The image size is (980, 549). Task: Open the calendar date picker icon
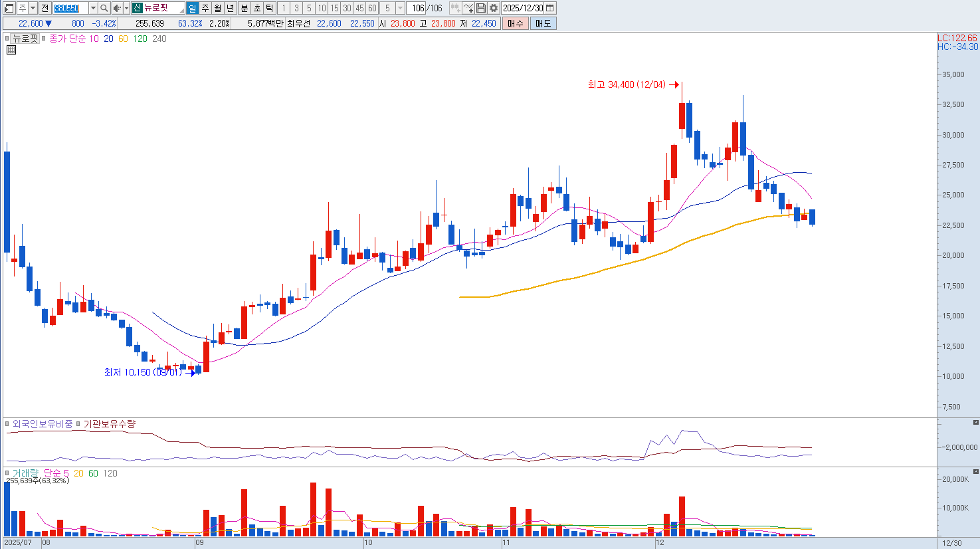[x=550, y=8]
